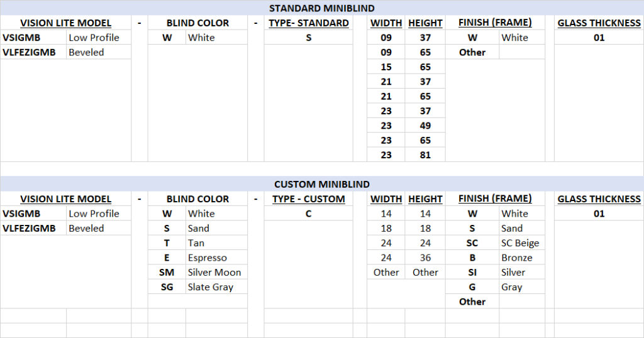
Task: Select the Silver Moon blind color cell
Action: pos(214,272)
